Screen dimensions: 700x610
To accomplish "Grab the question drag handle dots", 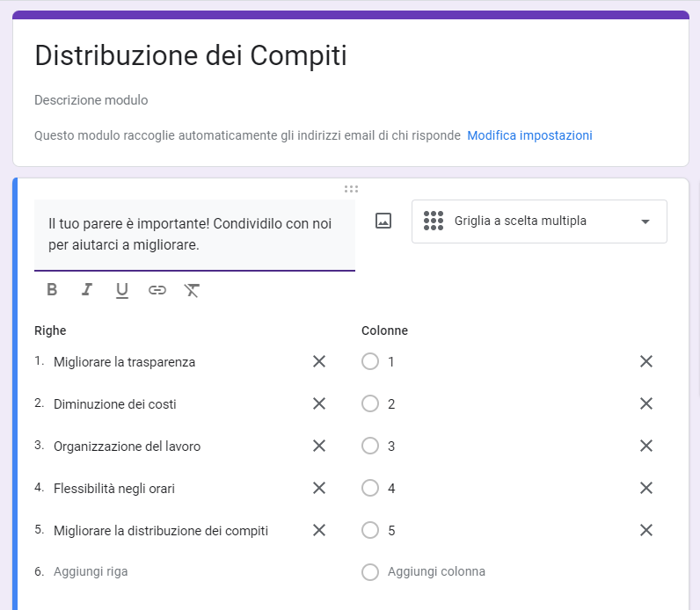I will (x=351, y=189).
